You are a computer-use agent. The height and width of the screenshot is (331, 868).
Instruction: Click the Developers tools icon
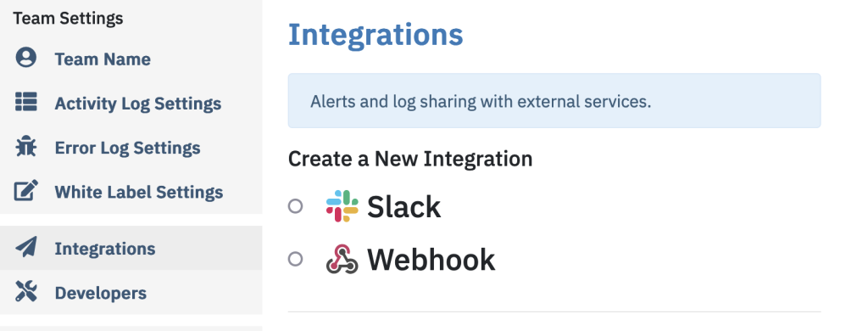pyautogui.click(x=26, y=291)
